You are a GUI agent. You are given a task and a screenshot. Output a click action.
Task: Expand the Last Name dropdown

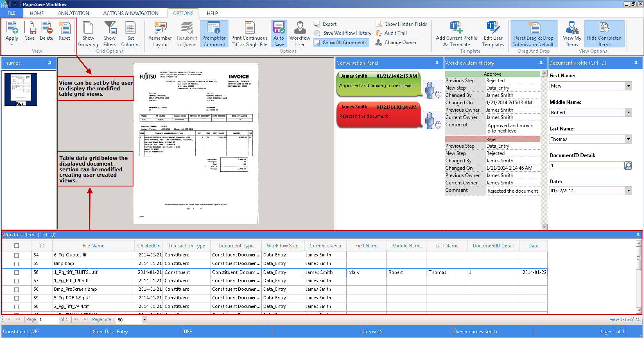[628, 139]
